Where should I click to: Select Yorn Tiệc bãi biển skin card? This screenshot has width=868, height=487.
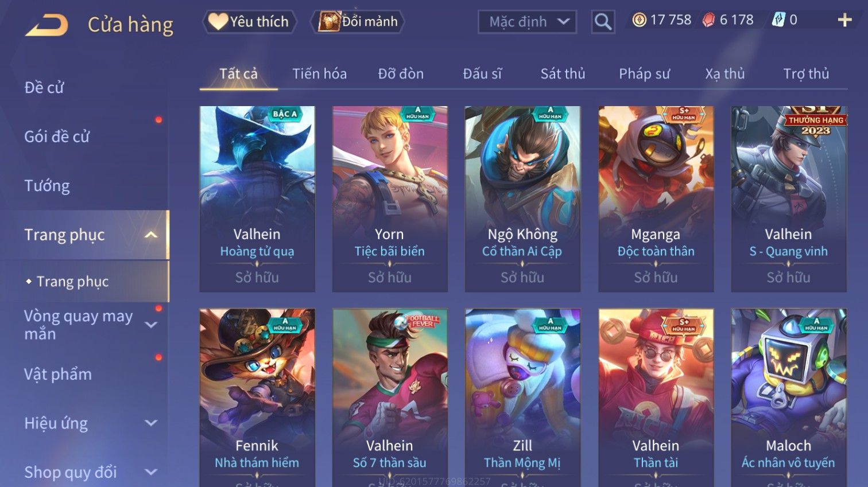click(390, 199)
